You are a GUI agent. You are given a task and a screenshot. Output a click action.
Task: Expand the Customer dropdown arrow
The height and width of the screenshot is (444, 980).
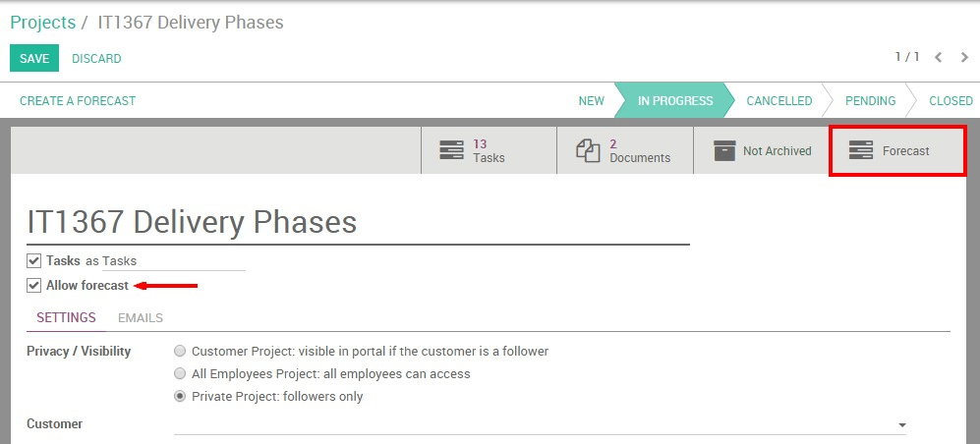[901, 425]
